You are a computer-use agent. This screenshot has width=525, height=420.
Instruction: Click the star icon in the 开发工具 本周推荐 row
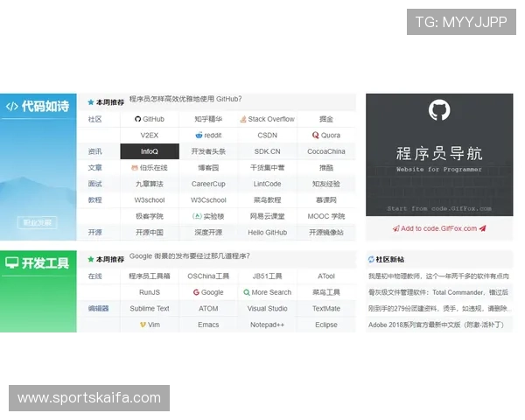click(91, 259)
